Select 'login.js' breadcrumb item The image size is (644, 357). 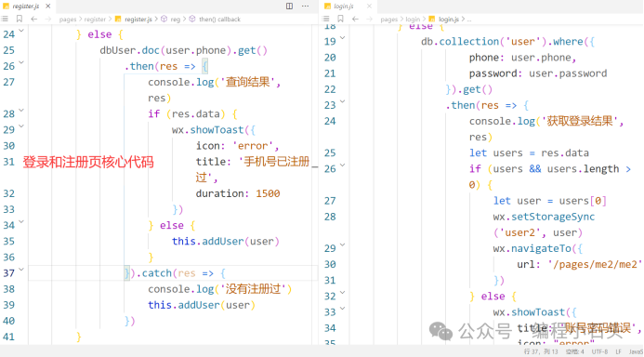[449, 20]
